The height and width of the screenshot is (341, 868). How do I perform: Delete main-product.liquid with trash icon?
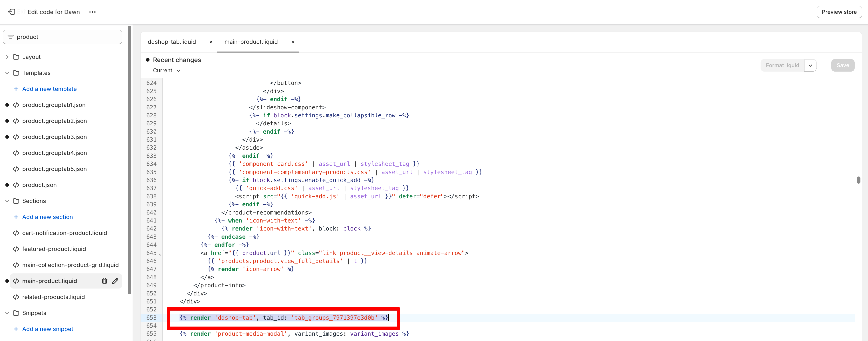click(105, 281)
